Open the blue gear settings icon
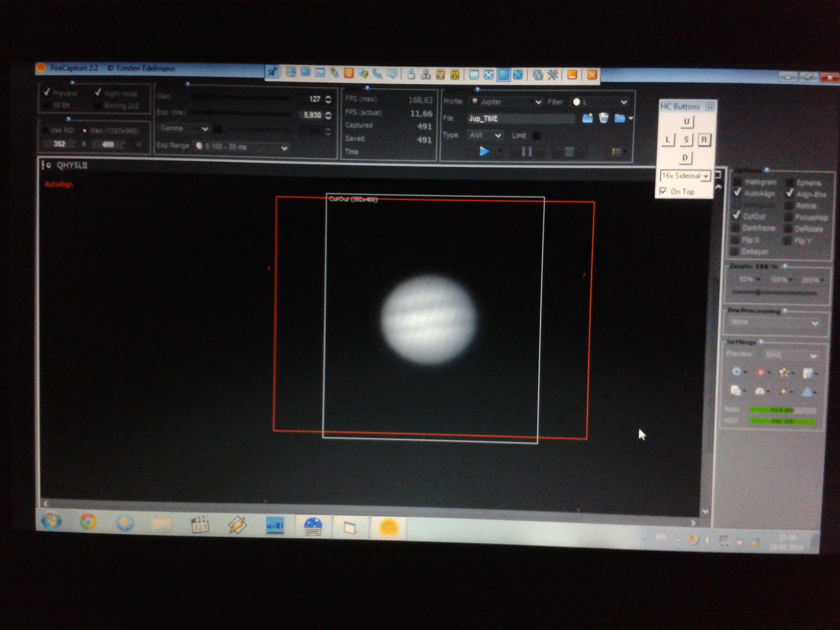This screenshot has height=630, width=840. point(736,371)
